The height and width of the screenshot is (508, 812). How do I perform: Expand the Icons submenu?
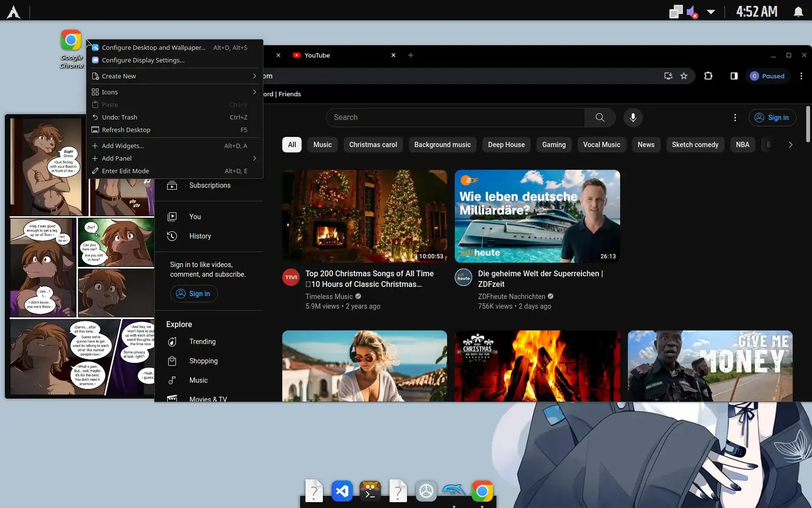click(174, 92)
